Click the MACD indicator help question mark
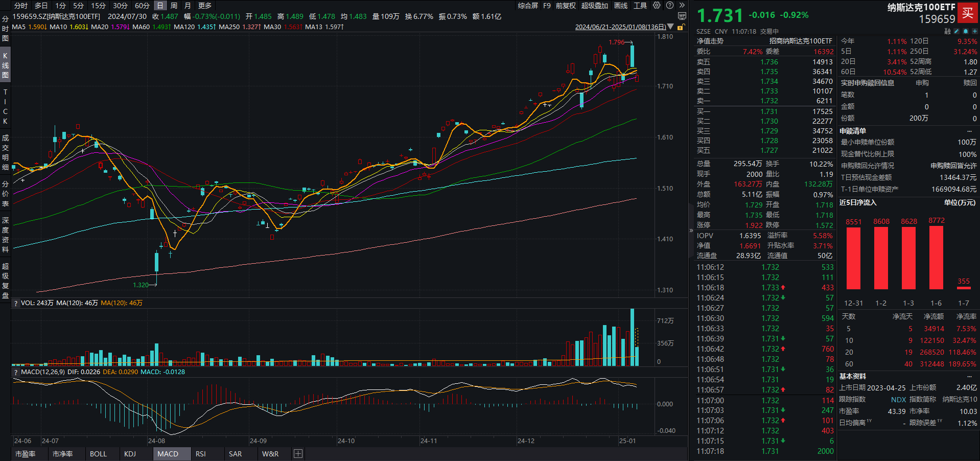The height and width of the screenshot is (461, 980). coord(16,372)
